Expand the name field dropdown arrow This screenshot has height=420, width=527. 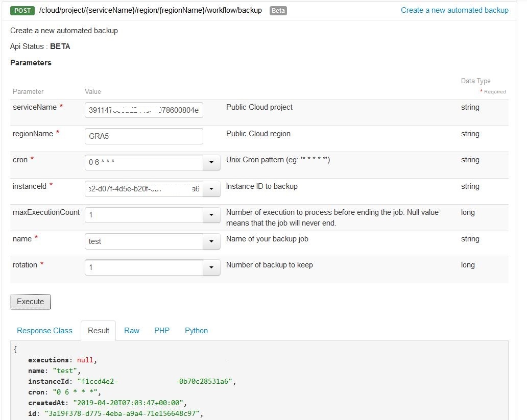211,241
